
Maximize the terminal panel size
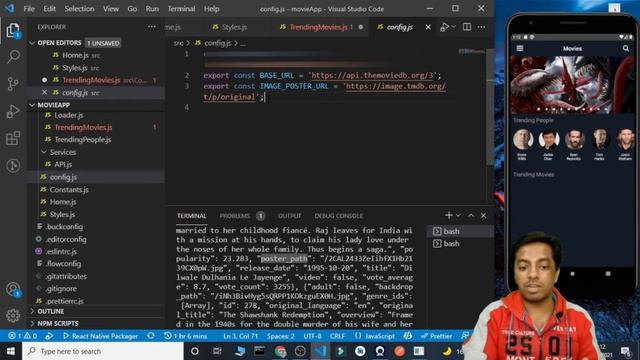point(471,215)
